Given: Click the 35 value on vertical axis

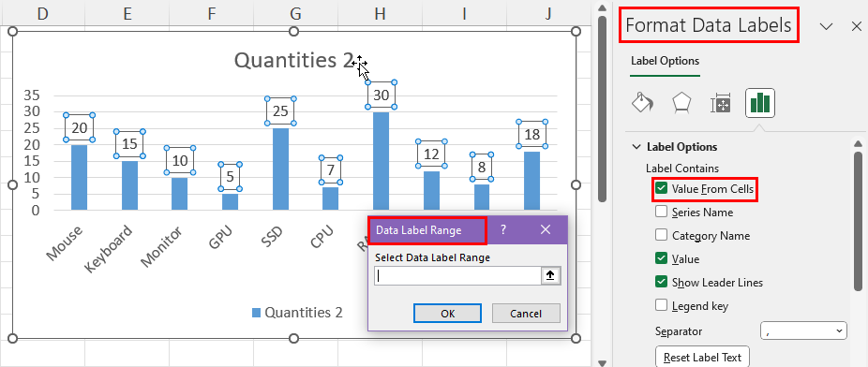Looking at the screenshot, I should tap(32, 95).
